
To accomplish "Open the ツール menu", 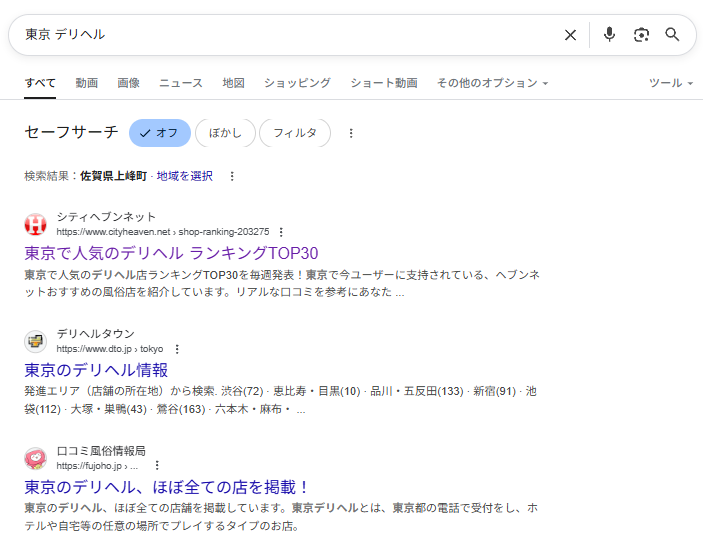I will point(670,83).
